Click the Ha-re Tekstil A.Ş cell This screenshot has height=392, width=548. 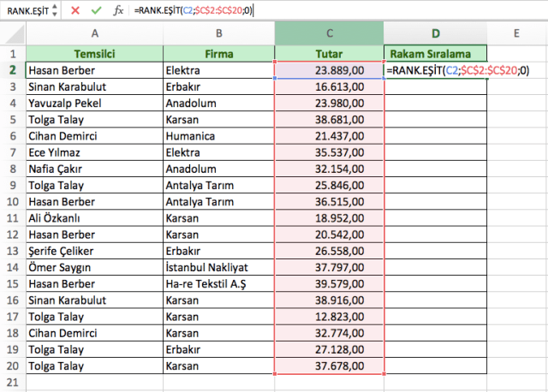[x=218, y=284]
